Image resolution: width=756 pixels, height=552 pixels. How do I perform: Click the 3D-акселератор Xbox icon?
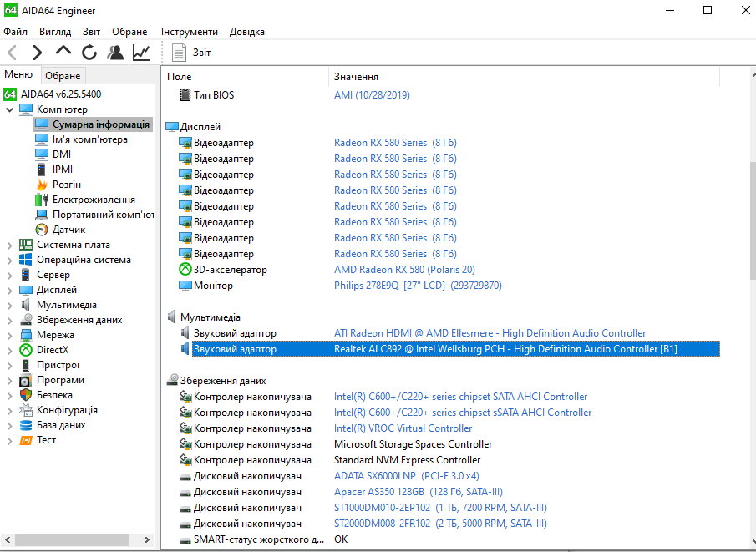tap(185, 270)
